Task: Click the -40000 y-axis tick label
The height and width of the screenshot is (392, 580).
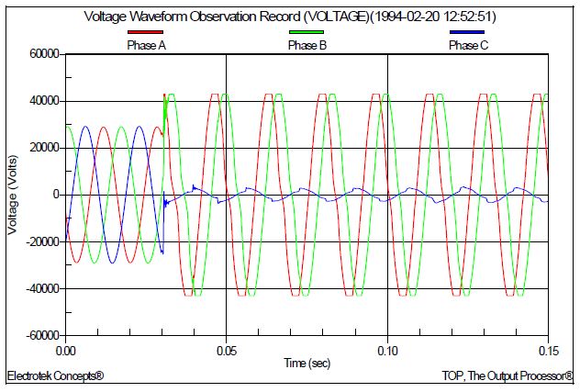Action: click(41, 289)
